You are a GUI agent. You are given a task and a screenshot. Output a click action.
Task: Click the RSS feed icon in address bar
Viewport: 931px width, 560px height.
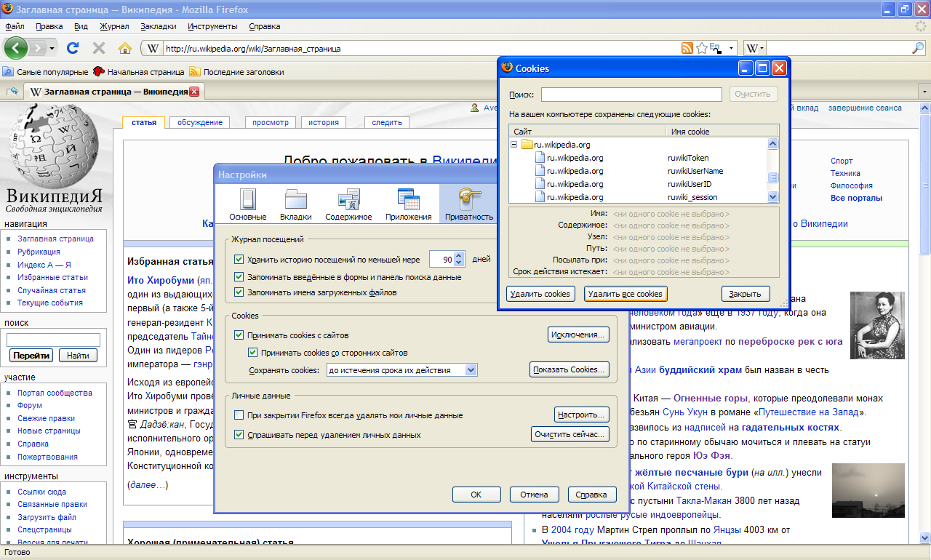(687, 49)
